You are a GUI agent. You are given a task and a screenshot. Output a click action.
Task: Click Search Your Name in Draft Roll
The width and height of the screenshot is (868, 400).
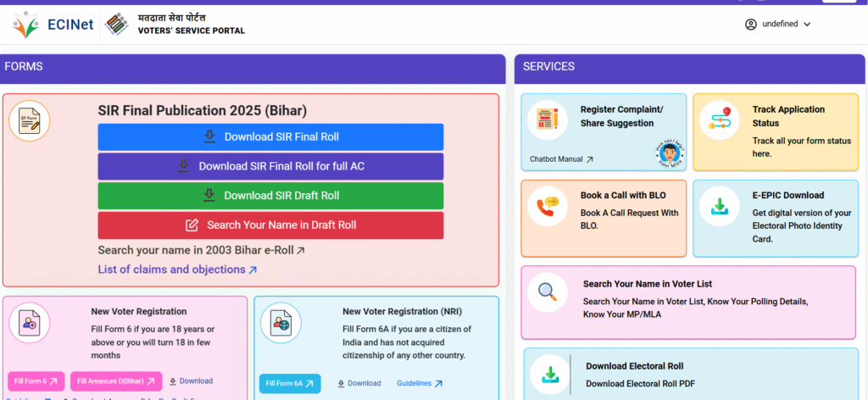(270, 225)
